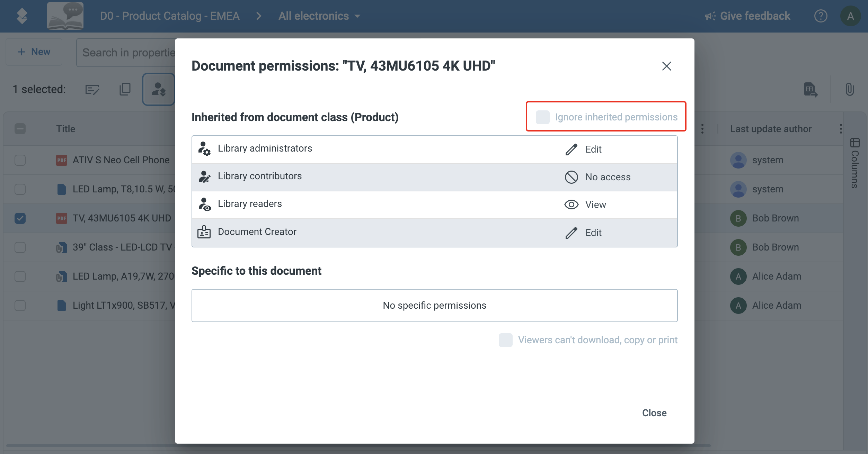Uncheck the TV, 43MU6105 4K UHD row
868x454 pixels.
tap(20, 218)
